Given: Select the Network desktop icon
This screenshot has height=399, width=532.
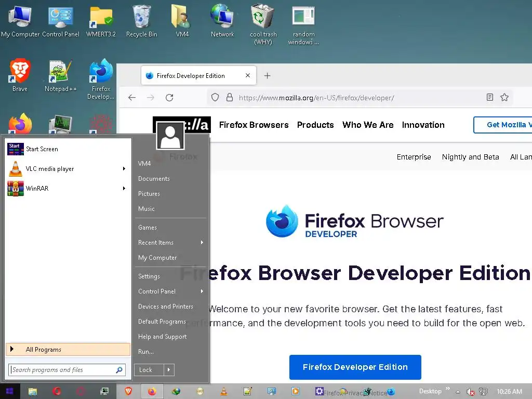Looking at the screenshot, I should (x=222, y=21).
